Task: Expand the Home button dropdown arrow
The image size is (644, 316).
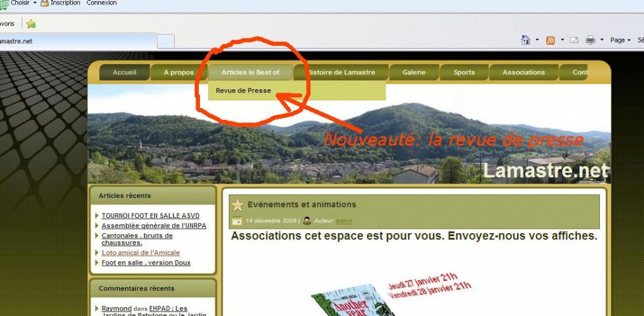Action: [537, 40]
